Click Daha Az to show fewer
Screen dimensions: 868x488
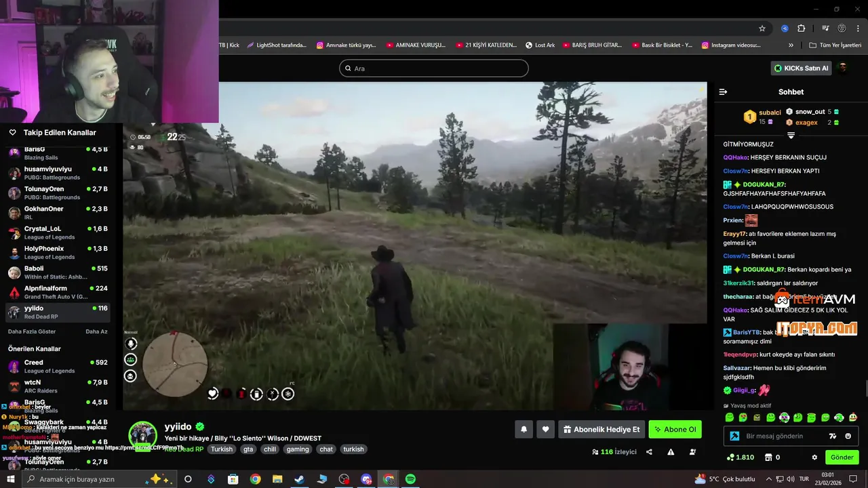tap(96, 331)
